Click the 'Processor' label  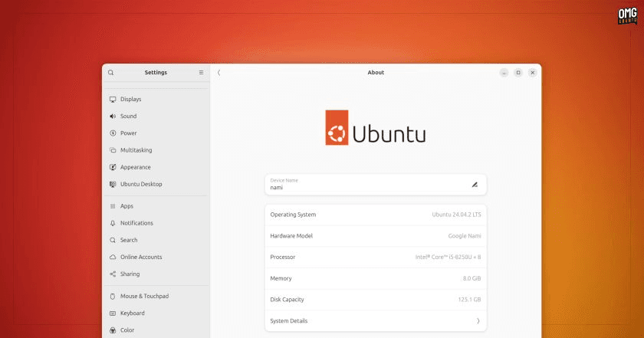(x=283, y=257)
